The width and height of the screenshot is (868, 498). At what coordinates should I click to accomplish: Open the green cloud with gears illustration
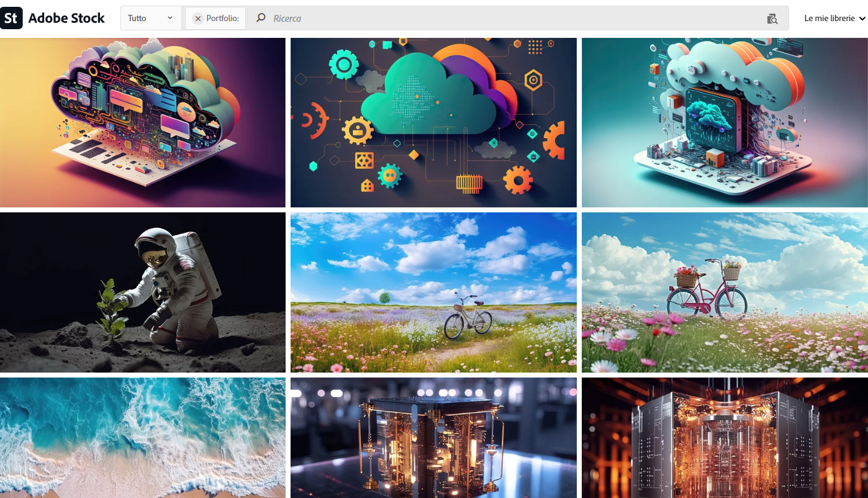pos(433,122)
